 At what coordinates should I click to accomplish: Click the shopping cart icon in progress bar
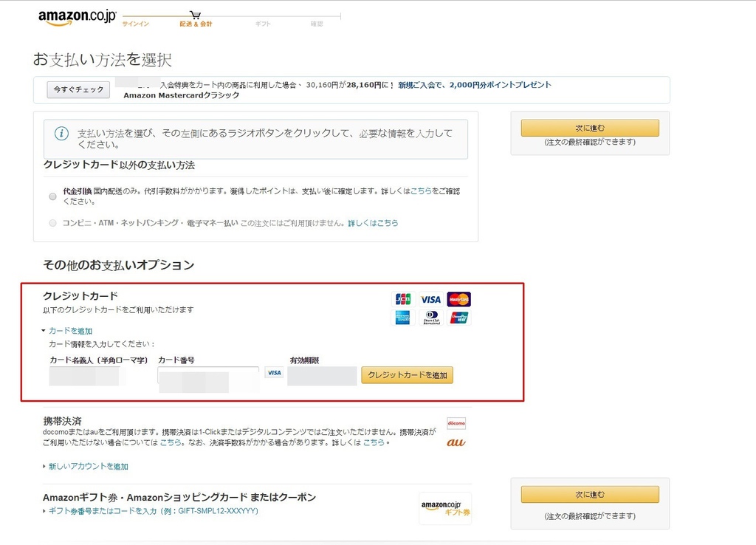[195, 15]
